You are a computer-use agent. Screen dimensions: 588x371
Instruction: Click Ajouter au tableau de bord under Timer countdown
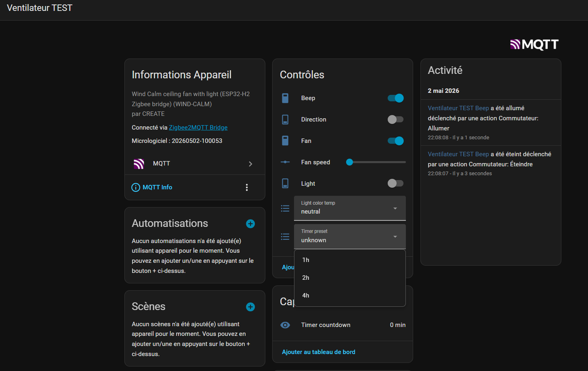click(x=319, y=352)
